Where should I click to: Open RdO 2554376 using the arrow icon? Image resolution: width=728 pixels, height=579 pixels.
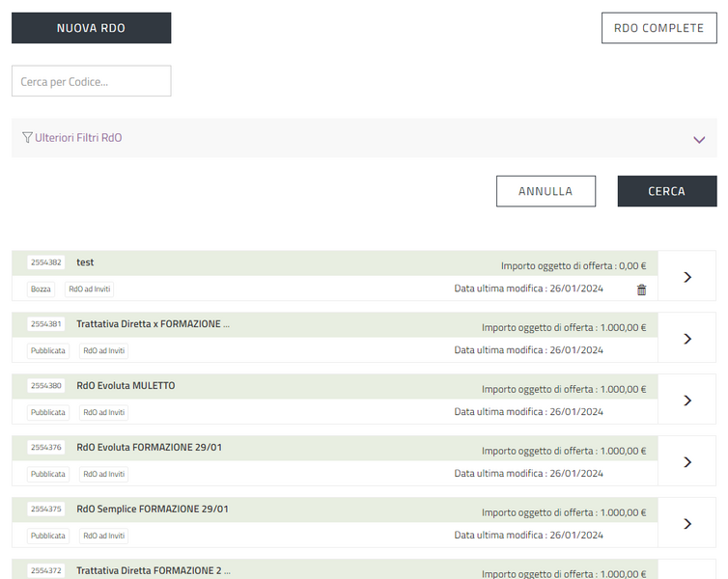[687, 462]
